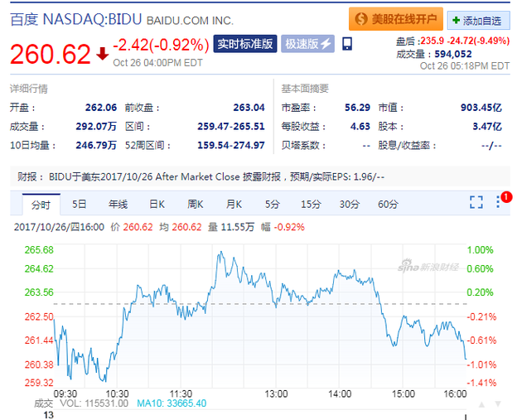This screenshot has width=522, height=420.
Task: Click the red notification badge
Action: pos(506,197)
